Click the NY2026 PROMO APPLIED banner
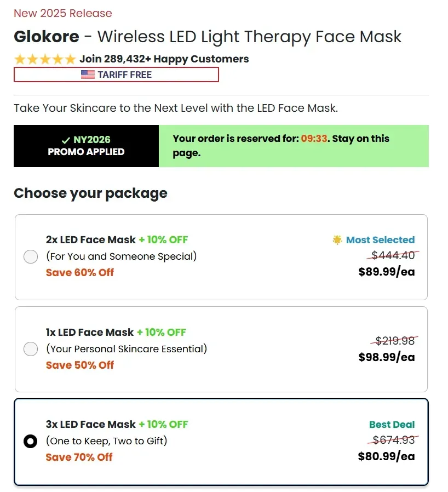 85,146
